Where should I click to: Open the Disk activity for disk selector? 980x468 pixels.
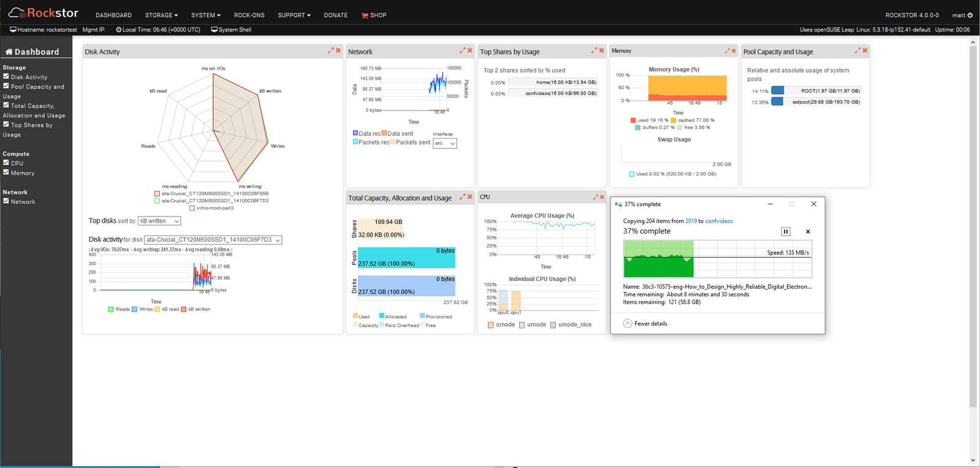213,240
